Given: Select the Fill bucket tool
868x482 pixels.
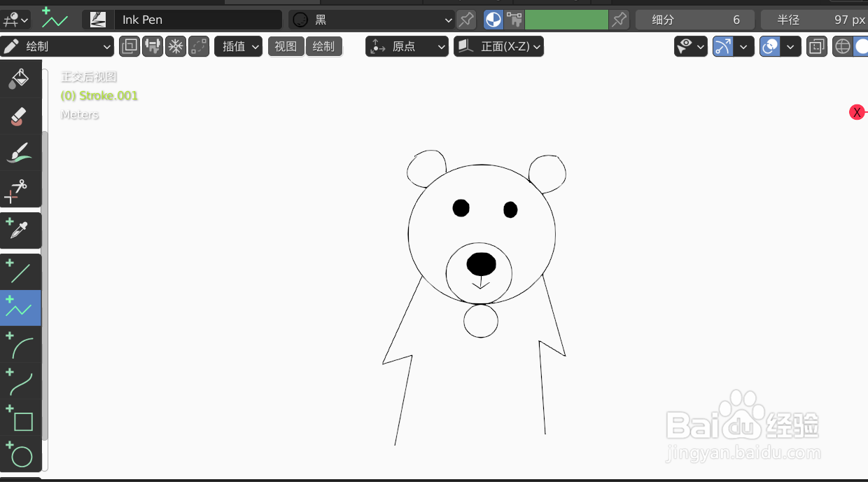Looking at the screenshot, I should 20,79.
